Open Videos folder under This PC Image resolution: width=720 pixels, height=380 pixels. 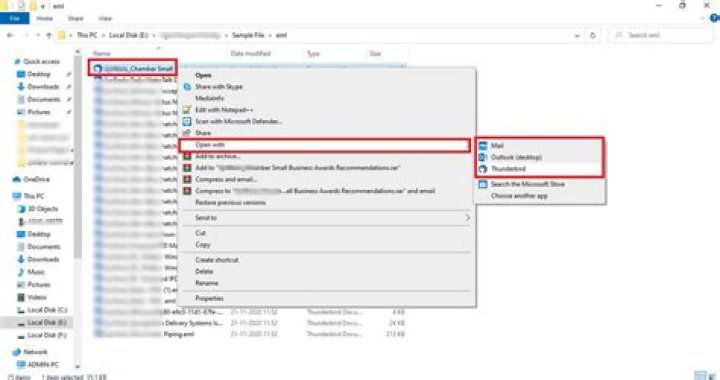[37, 297]
